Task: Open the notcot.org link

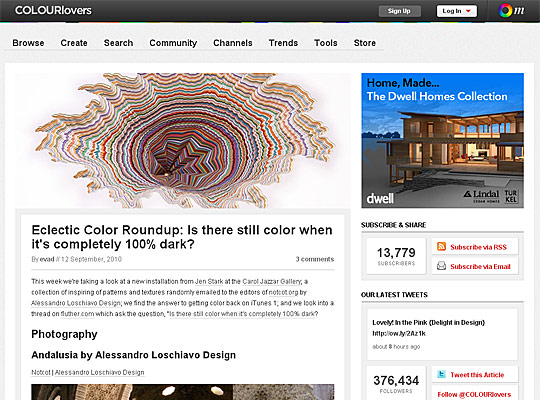Action: (283, 292)
